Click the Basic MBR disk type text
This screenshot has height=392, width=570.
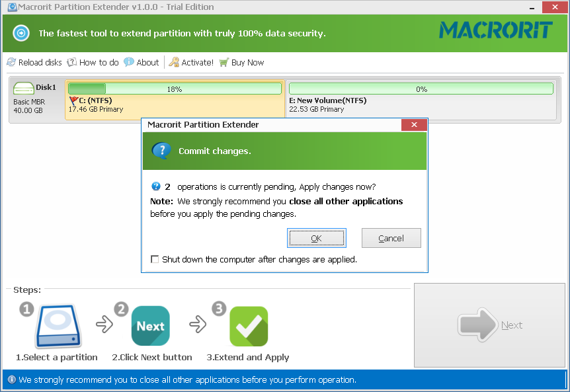click(29, 102)
